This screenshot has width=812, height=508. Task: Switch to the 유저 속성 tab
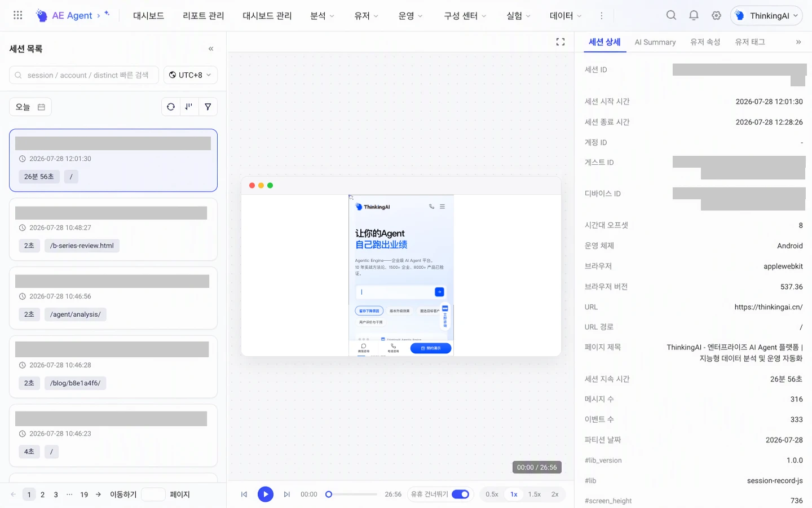click(705, 42)
